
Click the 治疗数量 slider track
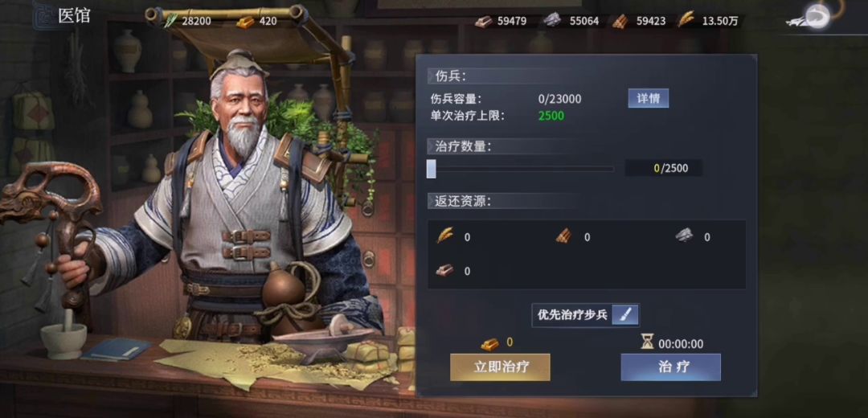[x=520, y=169]
